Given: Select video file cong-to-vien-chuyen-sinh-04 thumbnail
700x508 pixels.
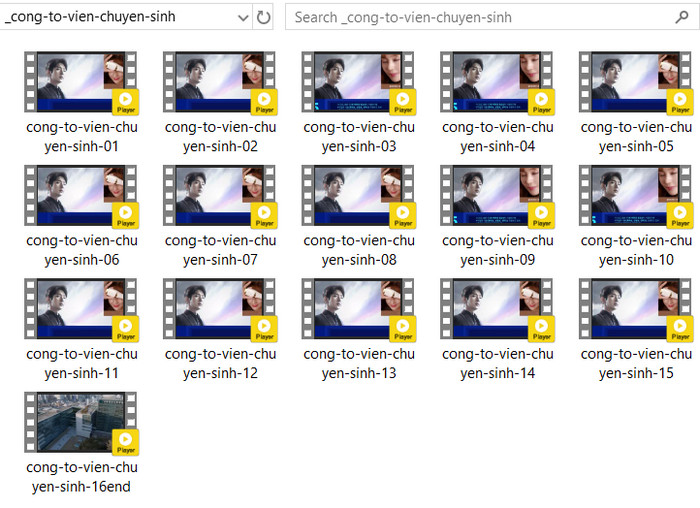Looking at the screenshot, I should [x=497, y=83].
